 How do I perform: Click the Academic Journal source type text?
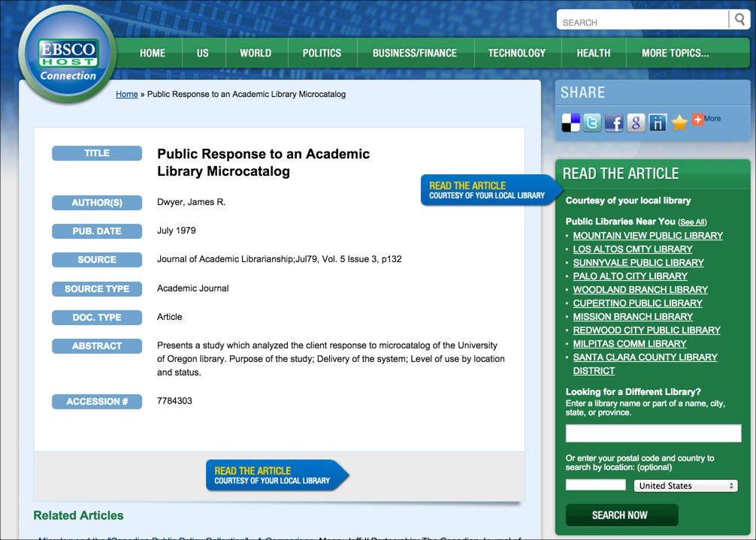[x=193, y=288]
